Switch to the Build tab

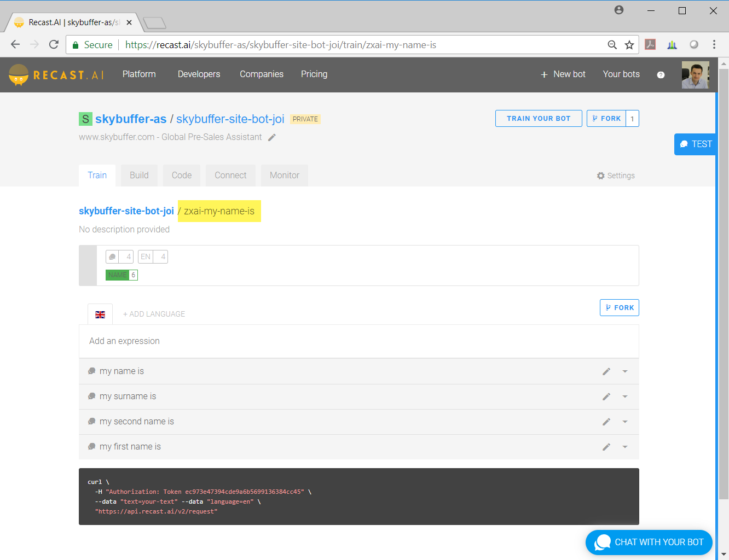[139, 176]
